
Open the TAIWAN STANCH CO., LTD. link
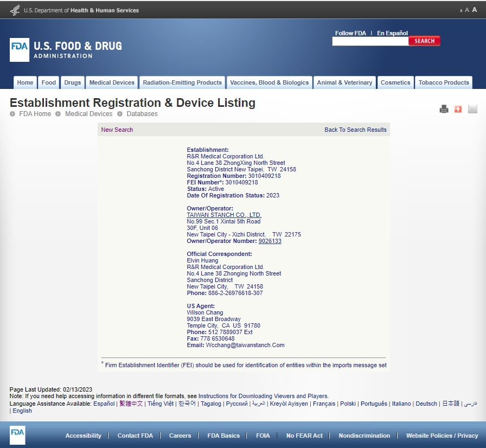click(224, 215)
